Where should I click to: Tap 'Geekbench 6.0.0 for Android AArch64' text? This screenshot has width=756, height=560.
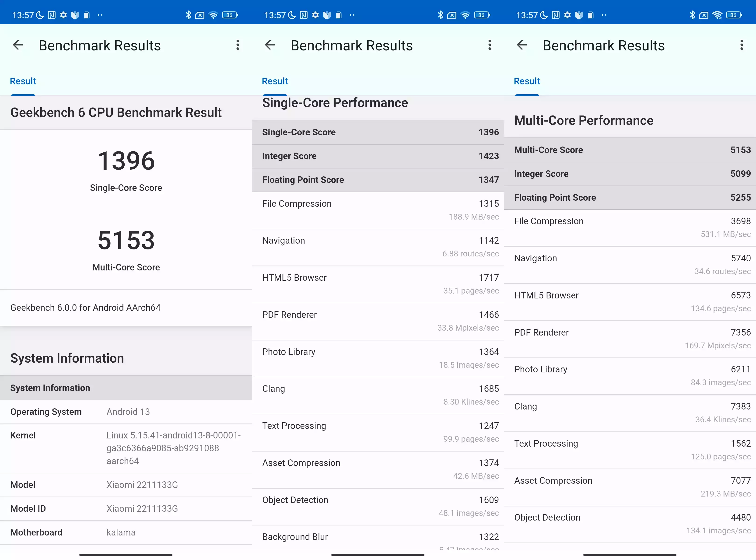coord(85,308)
